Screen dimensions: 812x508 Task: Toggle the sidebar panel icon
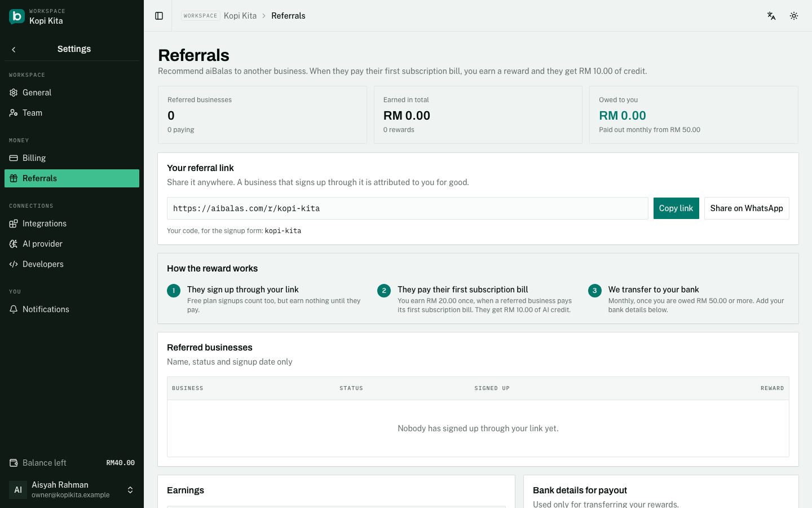coord(159,16)
